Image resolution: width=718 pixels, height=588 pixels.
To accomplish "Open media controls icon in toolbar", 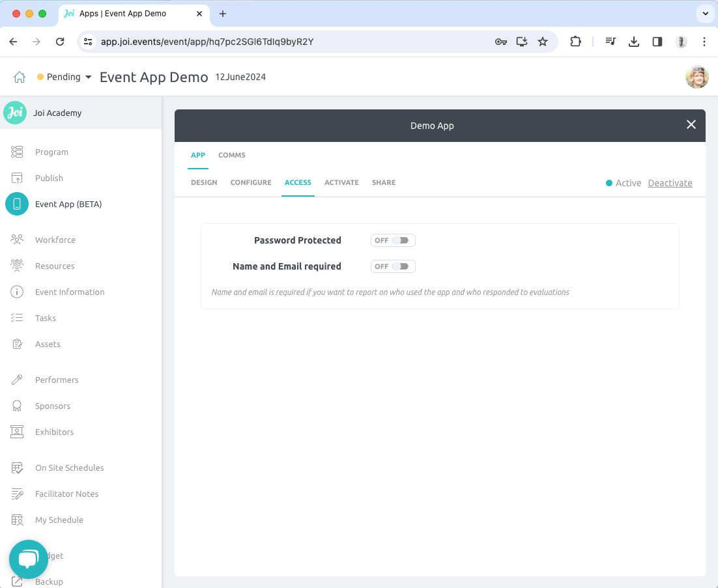I will coord(610,42).
